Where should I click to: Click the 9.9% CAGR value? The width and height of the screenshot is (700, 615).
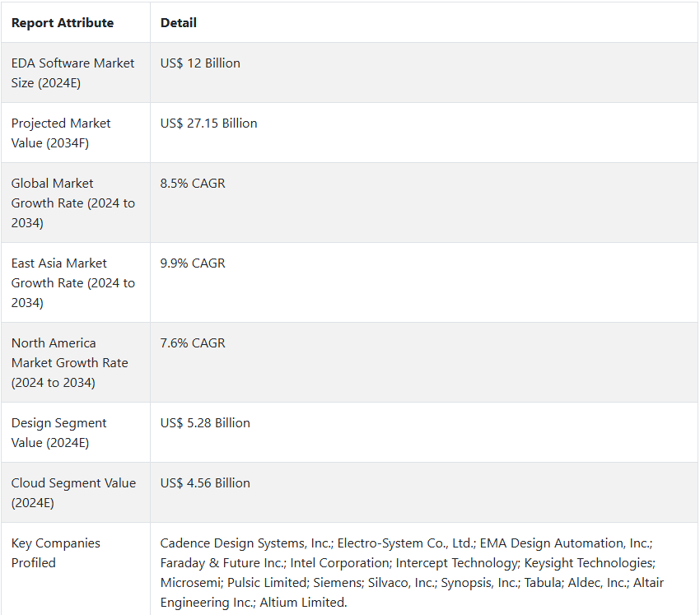point(193,263)
